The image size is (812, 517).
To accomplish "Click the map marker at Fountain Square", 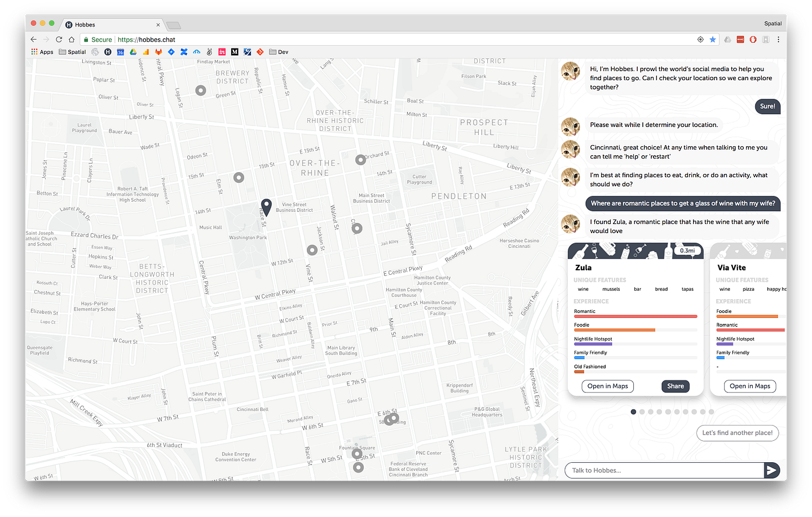I will tap(357, 453).
